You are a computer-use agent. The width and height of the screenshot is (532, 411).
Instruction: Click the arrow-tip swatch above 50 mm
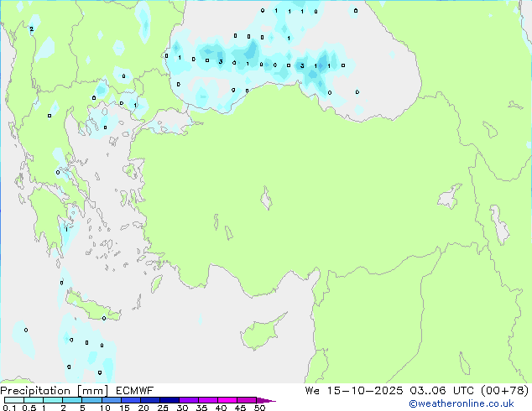tap(265, 400)
